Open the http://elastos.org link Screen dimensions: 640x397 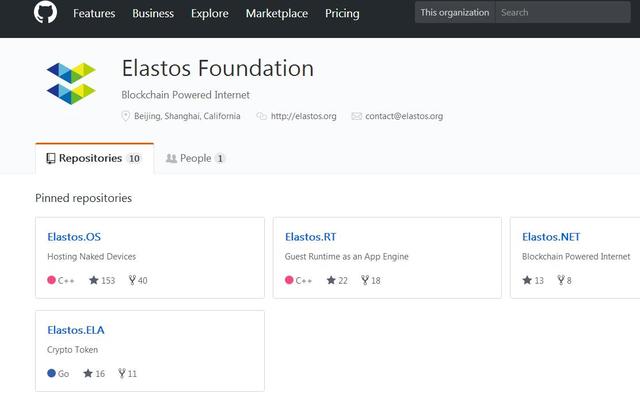click(304, 116)
